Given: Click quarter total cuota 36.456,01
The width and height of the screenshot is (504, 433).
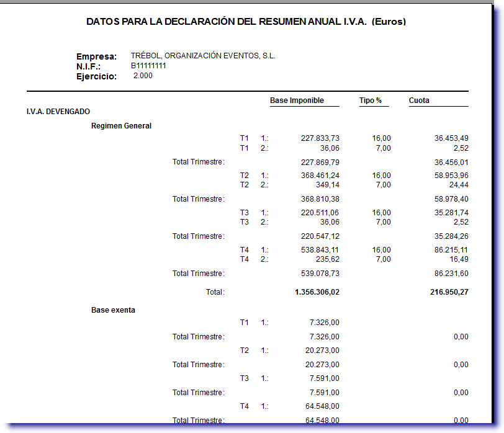Looking at the screenshot, I should (451, 162).
